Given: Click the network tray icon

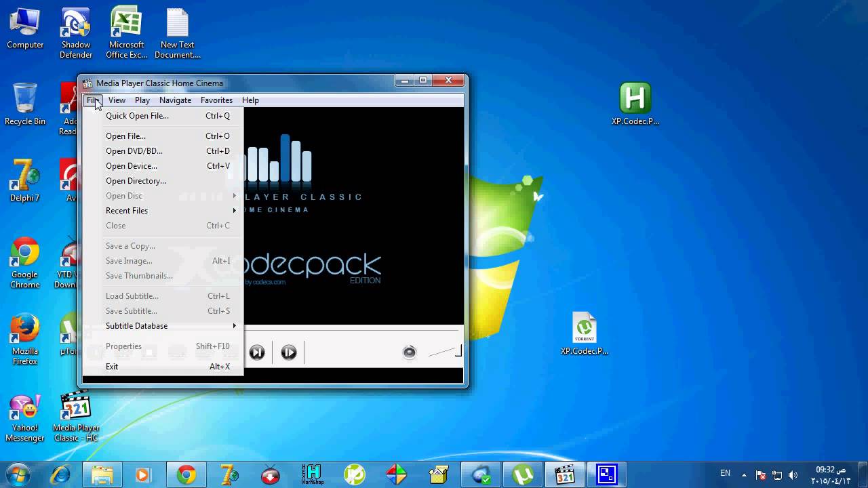Looking at the screenshot, I should point(777,475).
